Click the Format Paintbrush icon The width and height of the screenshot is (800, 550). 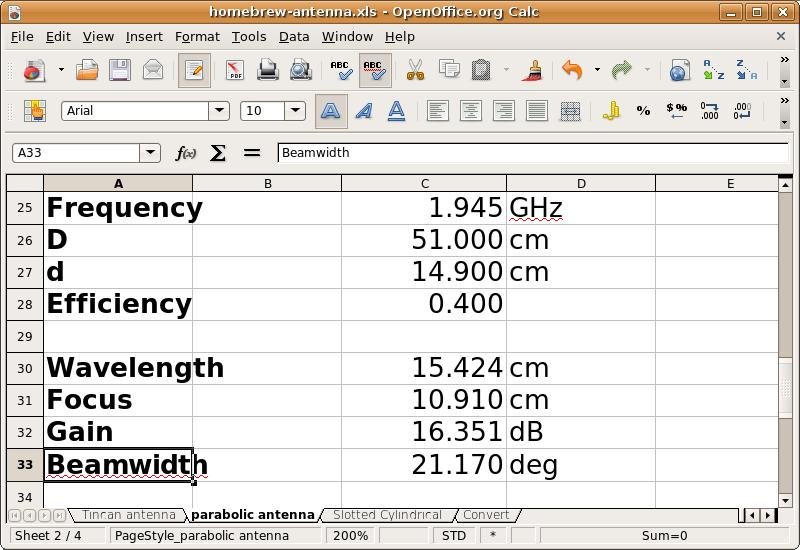pyautogui.click(x=533, y=70)
